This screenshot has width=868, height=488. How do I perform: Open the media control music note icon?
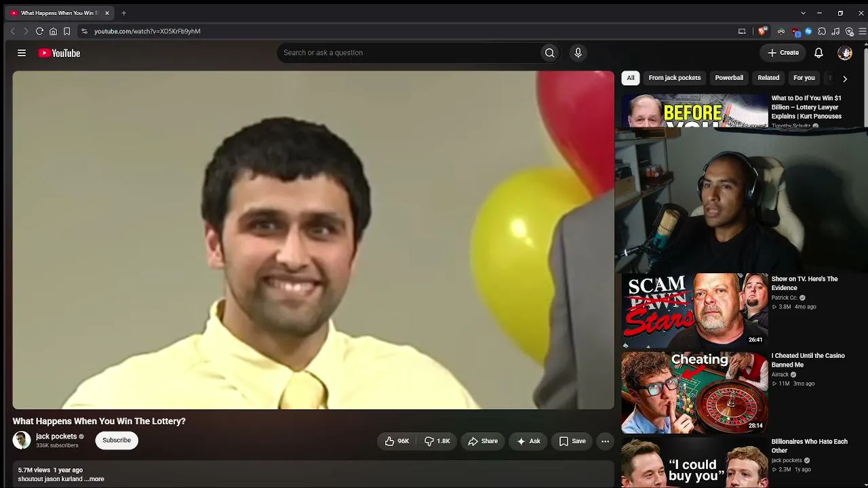pyautogui.click(x=835, y=31)
